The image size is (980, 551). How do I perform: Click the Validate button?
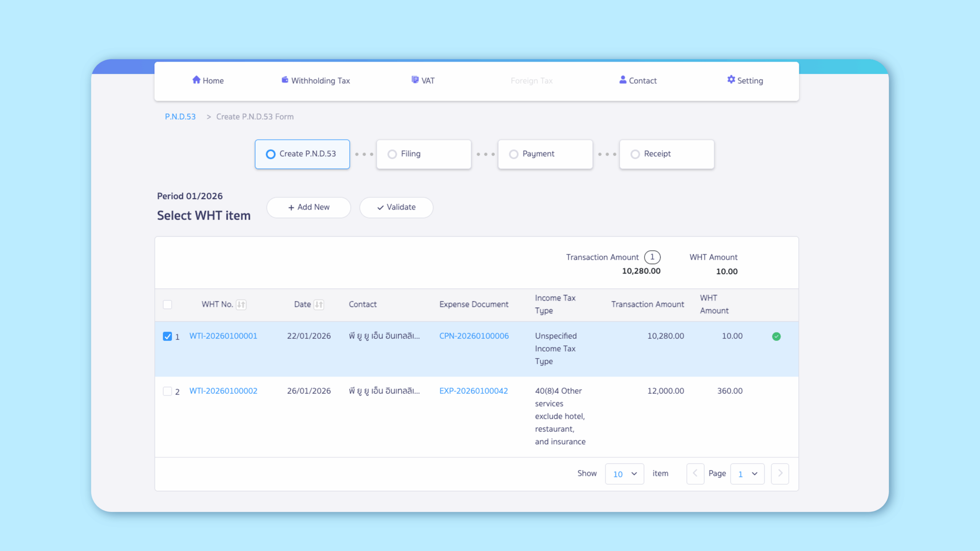[x=396, y=207]
